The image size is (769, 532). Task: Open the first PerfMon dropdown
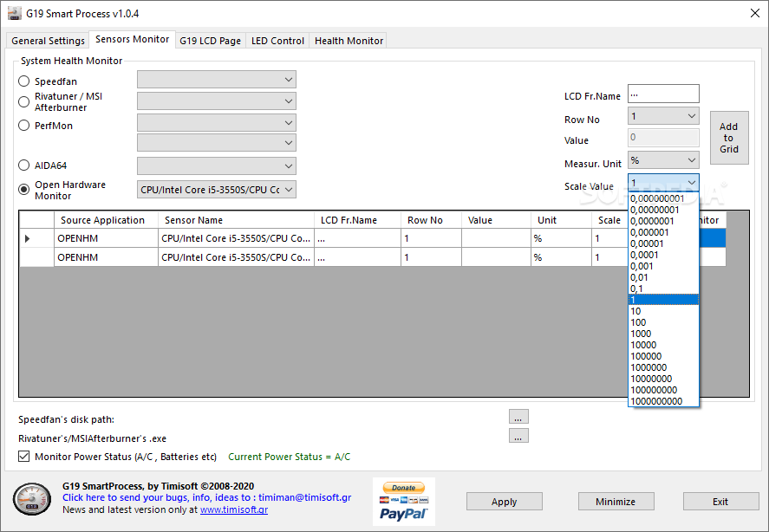pyautogui.click(x=216, y=122)
